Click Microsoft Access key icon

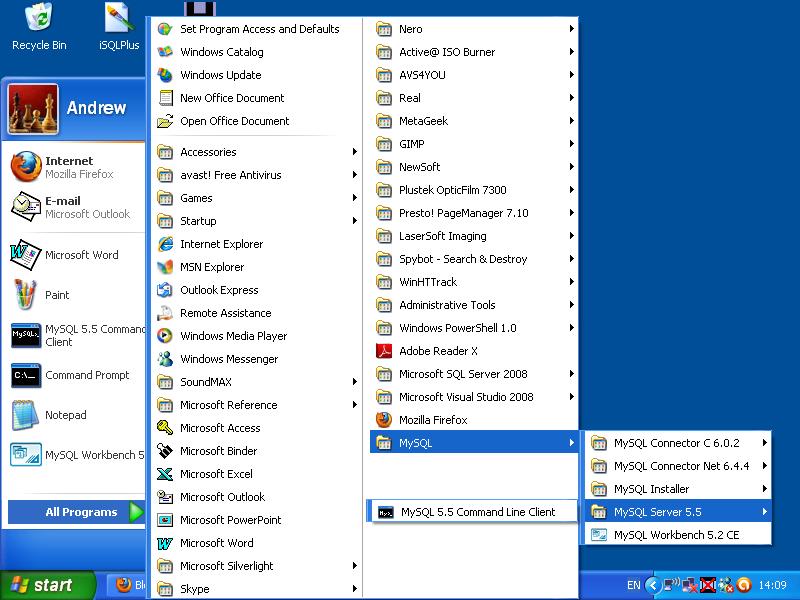point(165,428)
